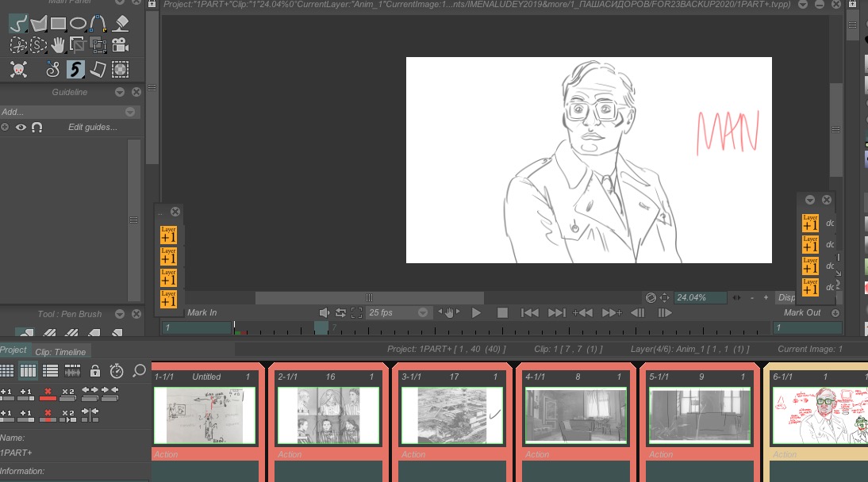
Task: Switch to column clip view
Action: 28,371
